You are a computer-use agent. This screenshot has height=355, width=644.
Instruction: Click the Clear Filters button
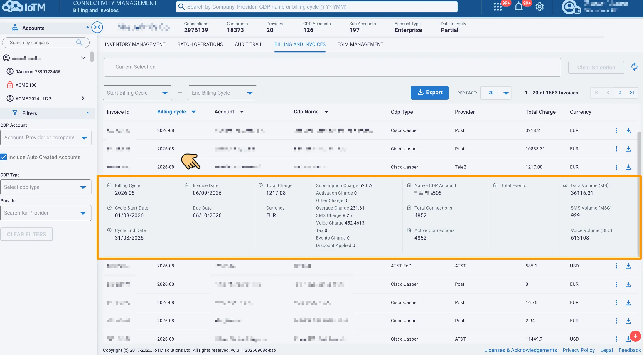click(26, 235)
